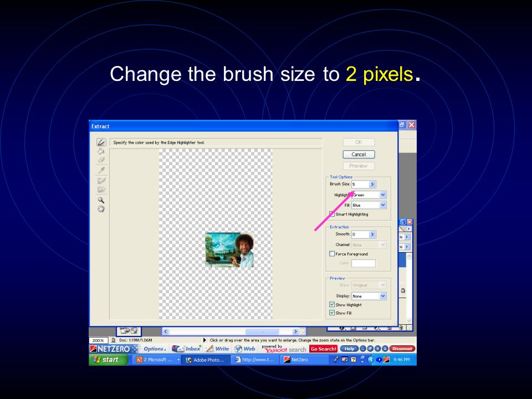Click the Bob Ross image in preview
The width and height of the screenshot is (532, 399).
[229, 250]
